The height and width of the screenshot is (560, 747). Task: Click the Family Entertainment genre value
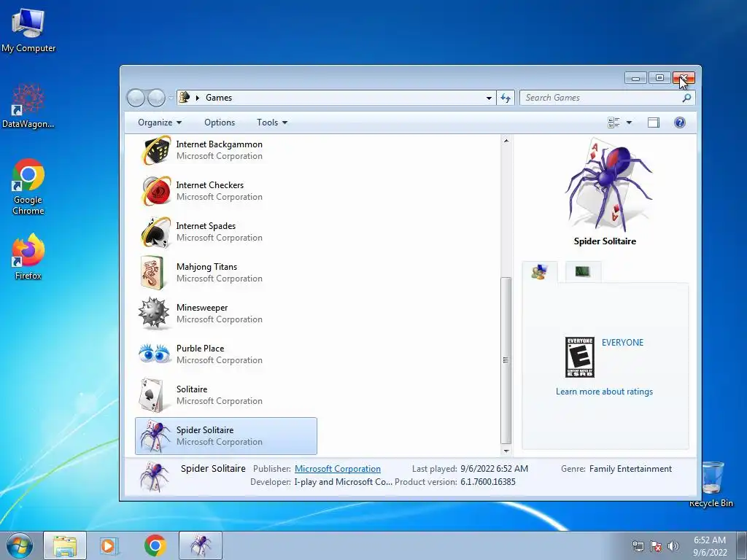[x=630, y=469]
